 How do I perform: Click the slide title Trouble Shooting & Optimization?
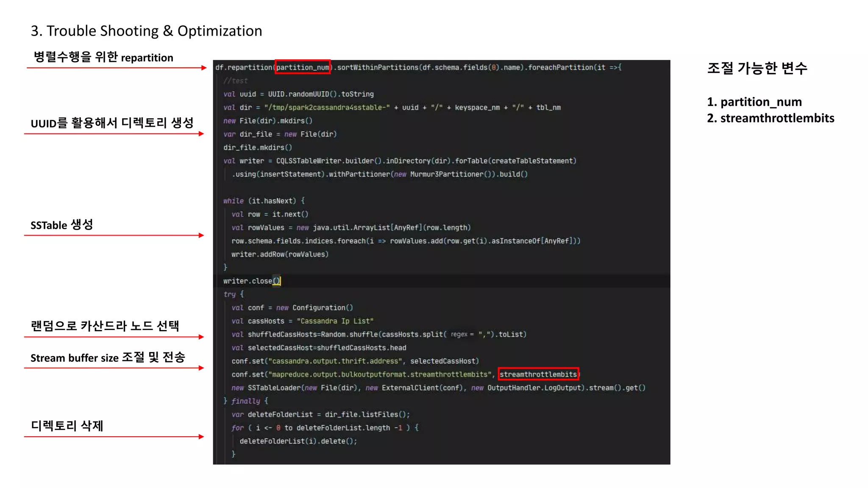click(x=146, y=31)
